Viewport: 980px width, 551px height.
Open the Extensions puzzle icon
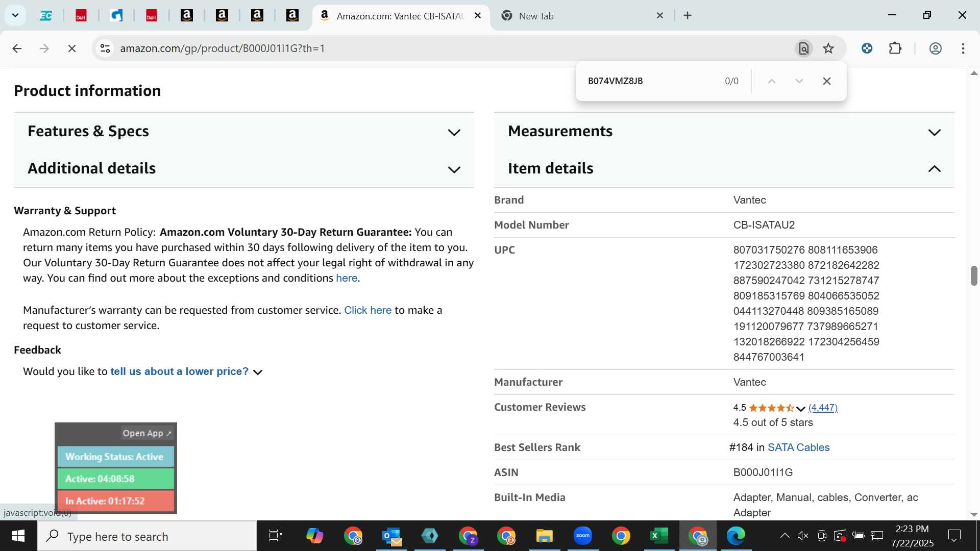click(895, 48)
